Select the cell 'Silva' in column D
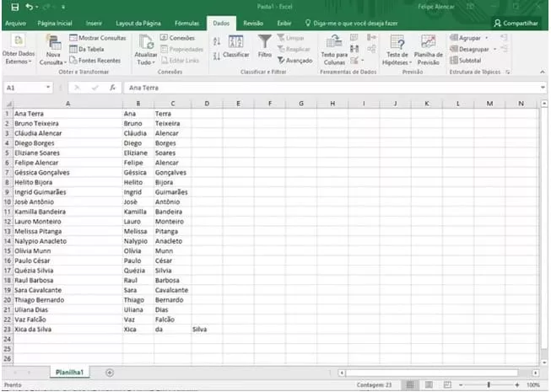This screenshot has width=551, height=392. click(207, 330)
